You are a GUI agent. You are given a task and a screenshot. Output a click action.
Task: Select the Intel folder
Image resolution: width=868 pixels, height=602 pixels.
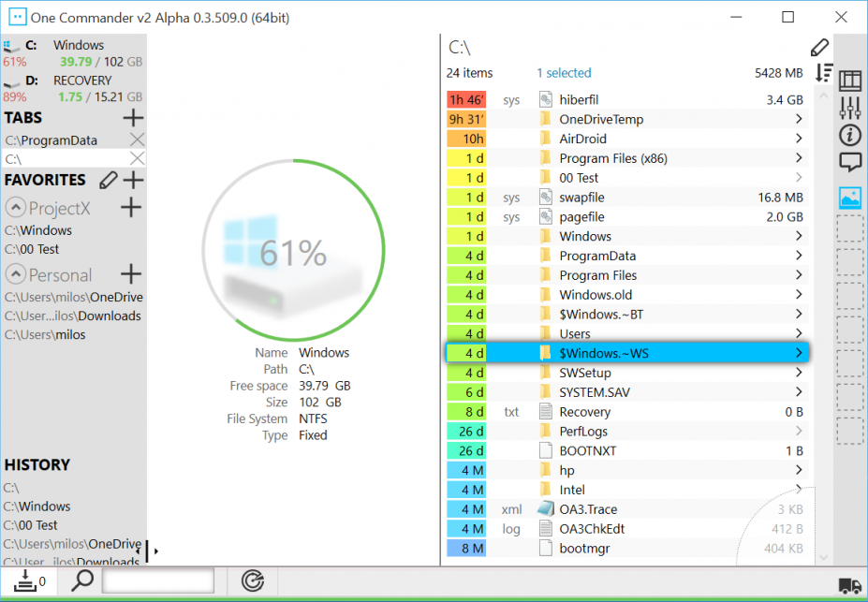[627, 489]
